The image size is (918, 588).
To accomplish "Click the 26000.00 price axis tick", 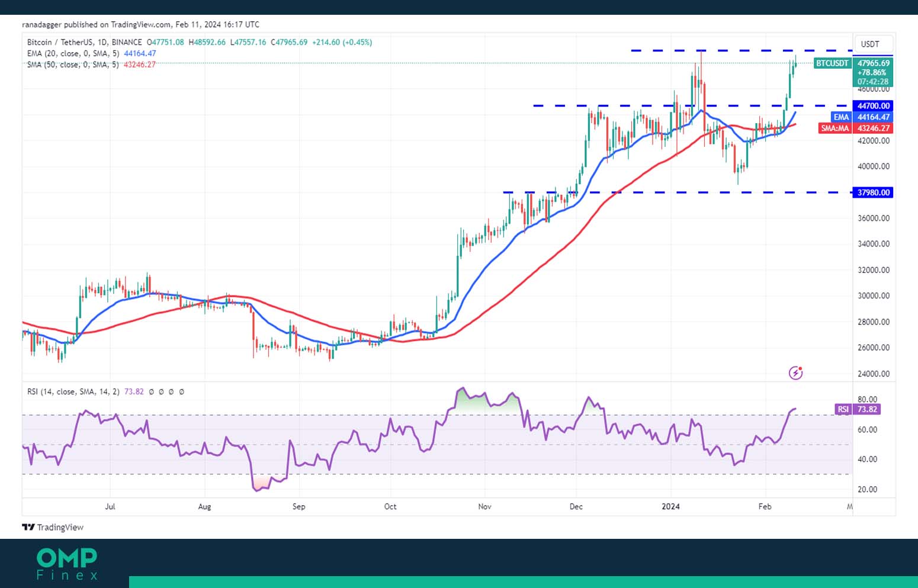I will [x=874, y=348].
